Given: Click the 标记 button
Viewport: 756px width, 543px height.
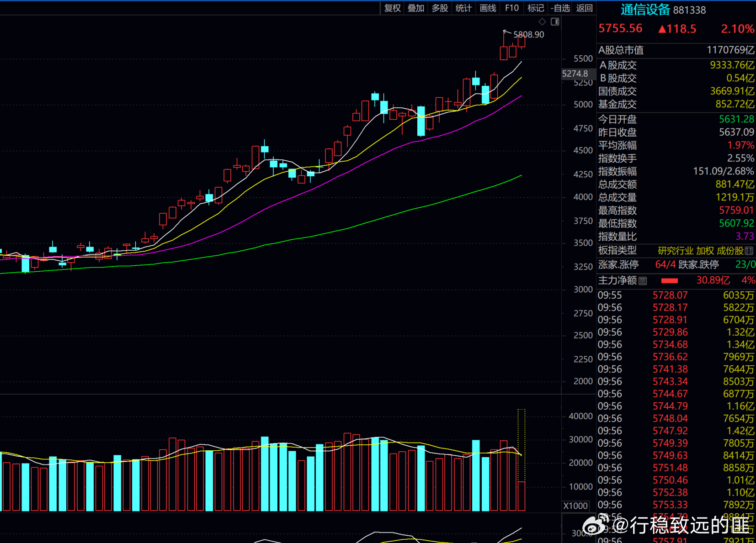Looking at the screenshot, I should click(536, 8).
